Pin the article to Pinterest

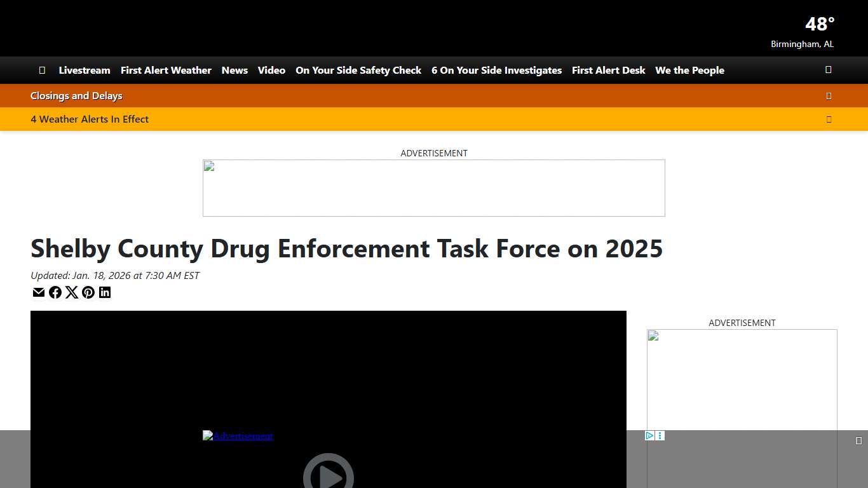[88, 292]
